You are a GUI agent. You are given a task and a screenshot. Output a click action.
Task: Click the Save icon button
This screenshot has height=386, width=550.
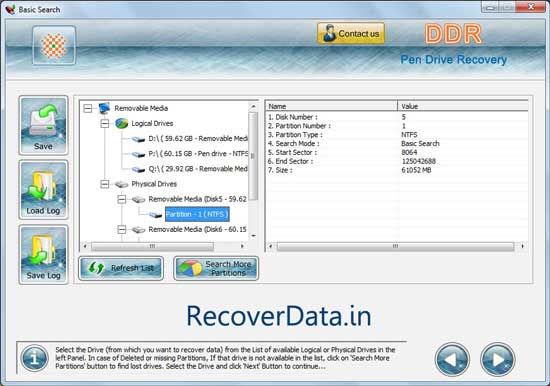43,125
